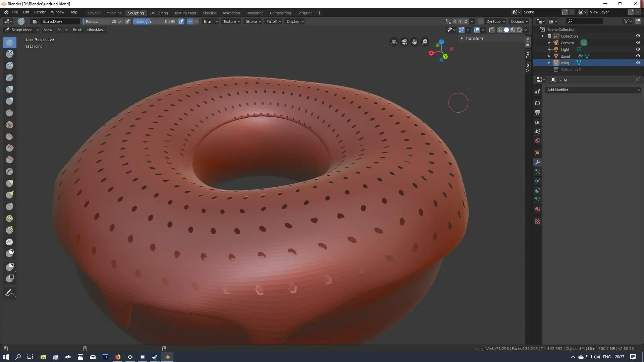Open the Sculpt Mode selector dropdown

[22, 30]
